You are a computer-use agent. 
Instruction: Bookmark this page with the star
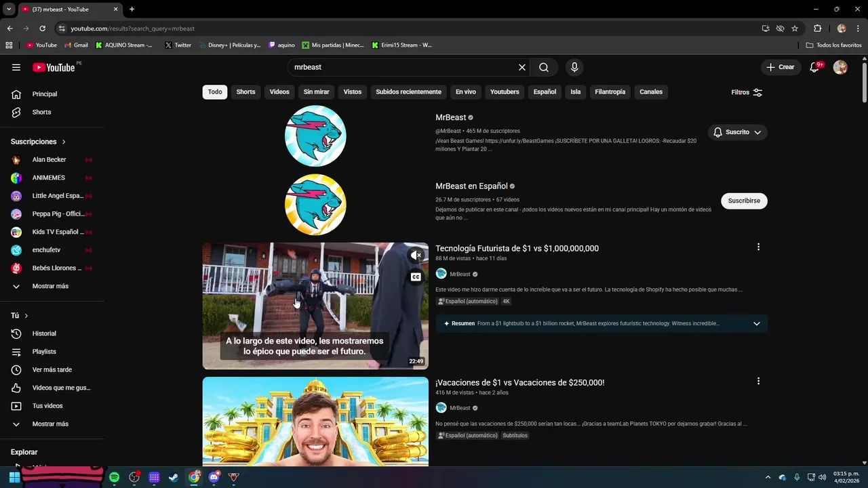795,28
